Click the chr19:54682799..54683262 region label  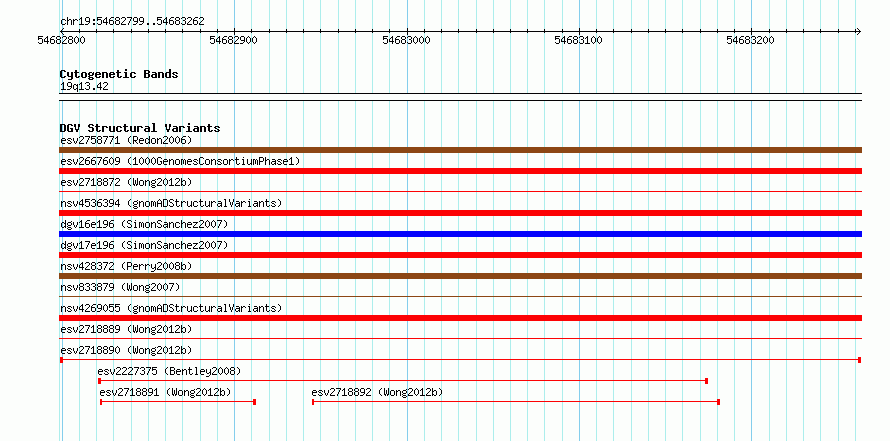(x=132, y=22)
